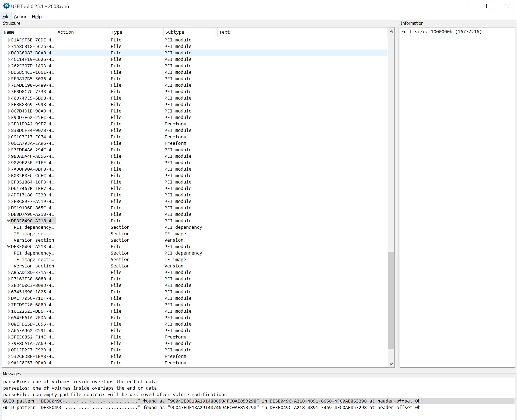Select the second Version section row
Screen dimensions: 517x420
[x=34, y=266]
